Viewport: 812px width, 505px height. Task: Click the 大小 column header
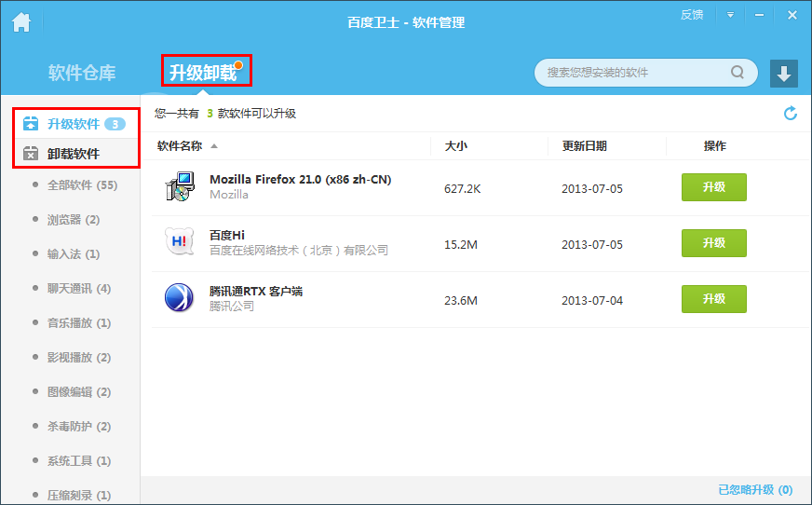point(456,146)
